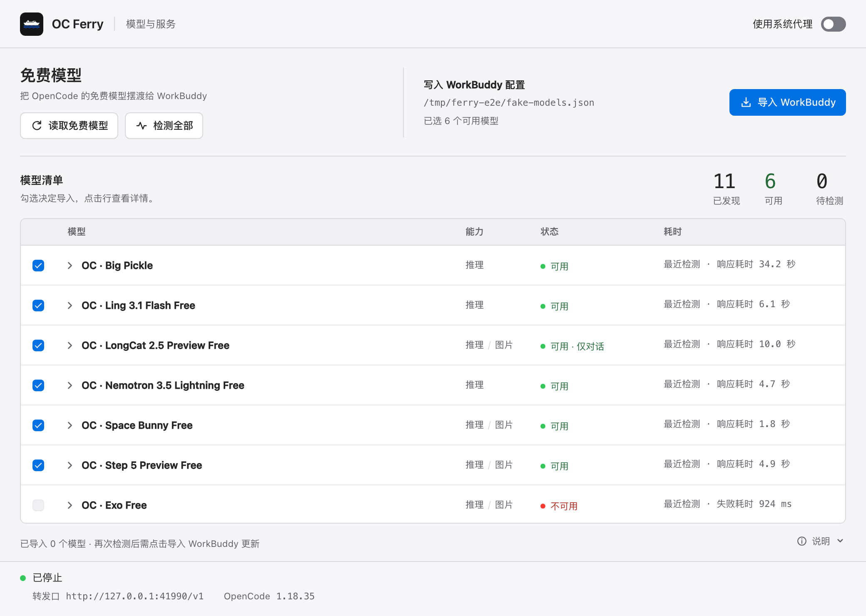Uncheck the Ling 3.1 Flash Free checkbox
The width and height of the screenshot is (866, 616).
click(38, 306)
